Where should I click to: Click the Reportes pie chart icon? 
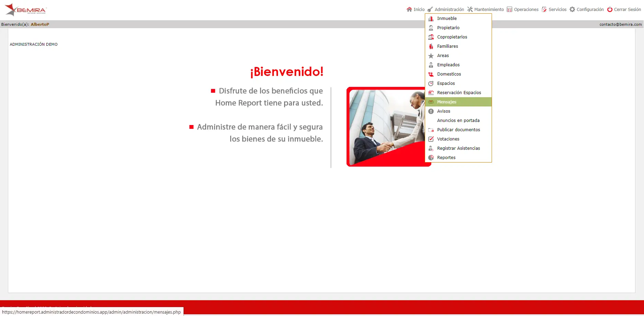[x=431, y=158]
